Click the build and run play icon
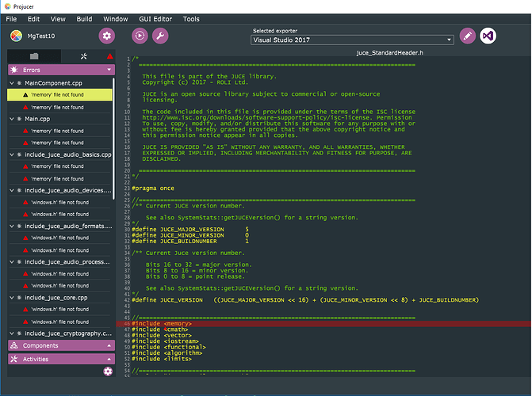This screenshot has height=396, width=532. click(140, 36)
